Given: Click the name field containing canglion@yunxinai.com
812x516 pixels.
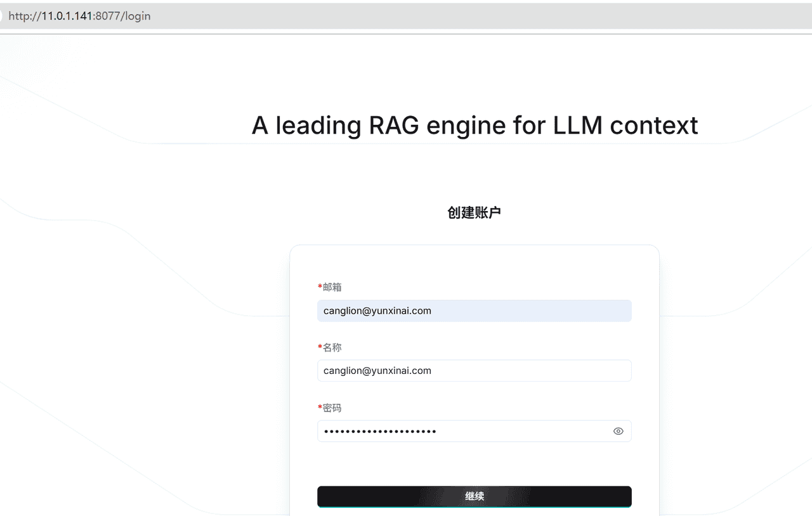Looking at the screenshot, I should coord(474,370).
